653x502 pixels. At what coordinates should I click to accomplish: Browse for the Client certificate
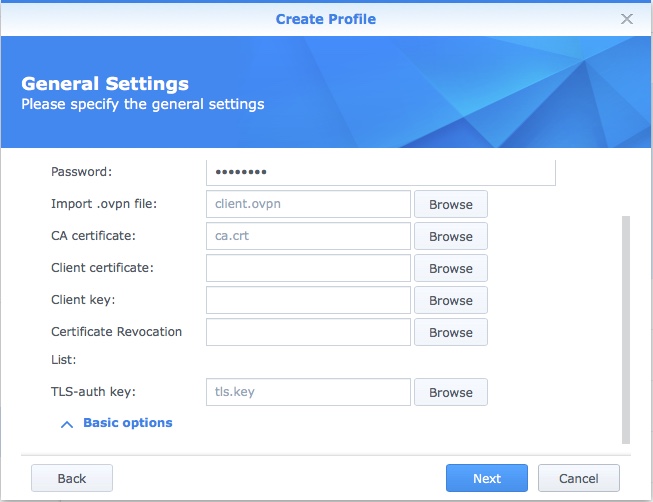450,268
